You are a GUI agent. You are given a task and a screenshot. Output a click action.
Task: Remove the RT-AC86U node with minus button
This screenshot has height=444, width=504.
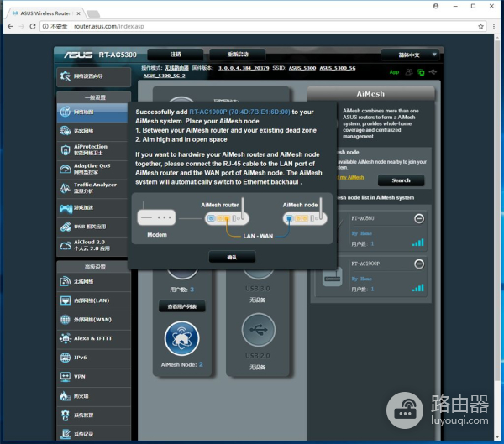(419, 219)
